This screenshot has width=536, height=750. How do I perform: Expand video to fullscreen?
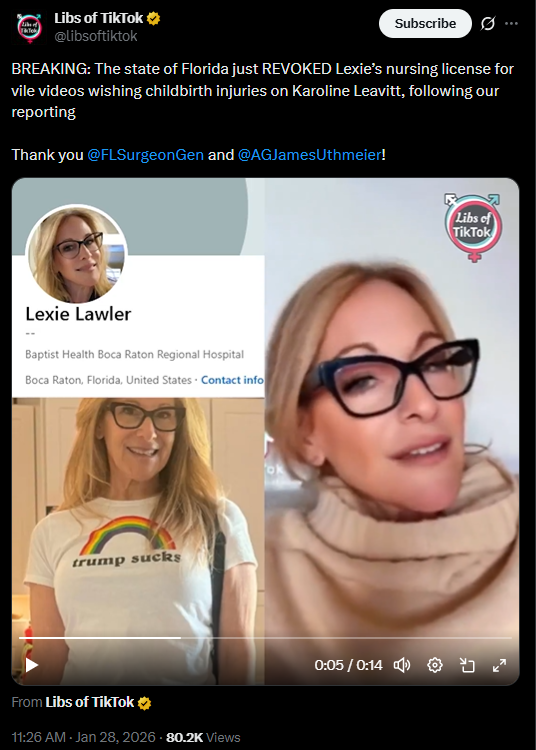499,665
